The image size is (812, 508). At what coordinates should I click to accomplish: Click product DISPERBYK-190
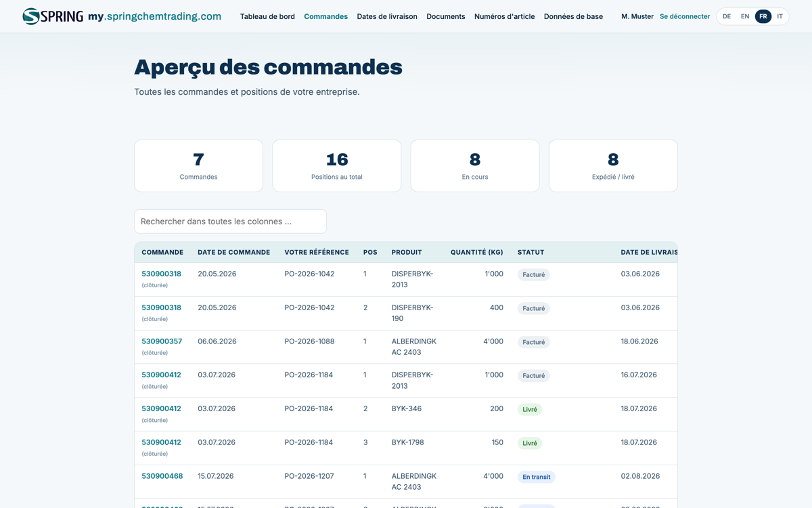[412, 313]
